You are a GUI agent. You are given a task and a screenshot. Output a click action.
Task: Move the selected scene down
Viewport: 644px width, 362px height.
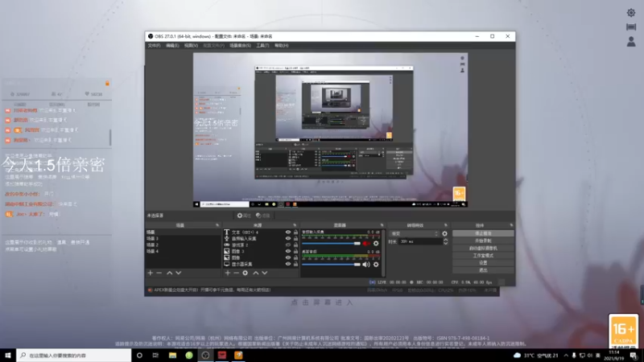pyautogui.click(x=178, y=273)
